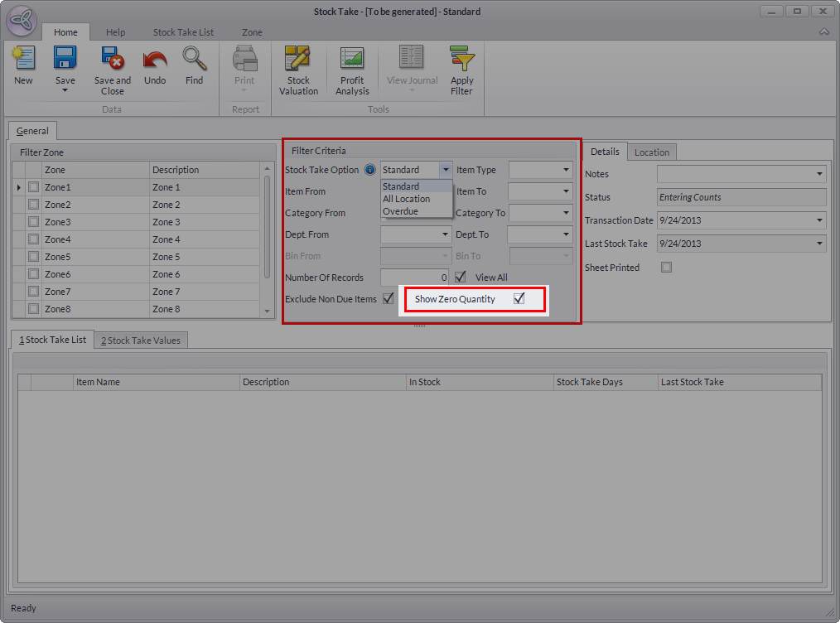The height and width of the screenshot is (623, 840).
Task: Switch to Stock Take Values tab
Action: [x=142, y=340]
